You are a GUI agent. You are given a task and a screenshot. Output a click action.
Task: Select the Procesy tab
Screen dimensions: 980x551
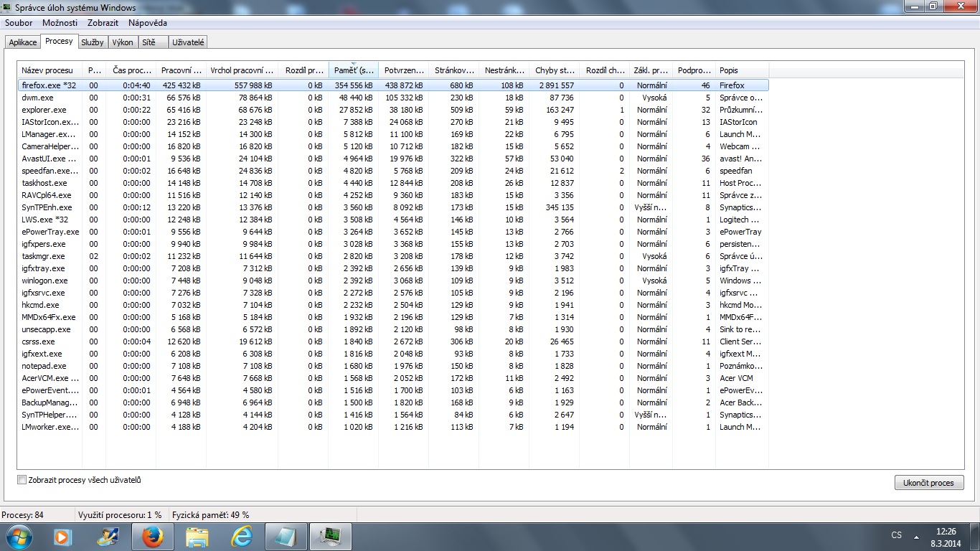pyautogui.click(x=59, y=41)
